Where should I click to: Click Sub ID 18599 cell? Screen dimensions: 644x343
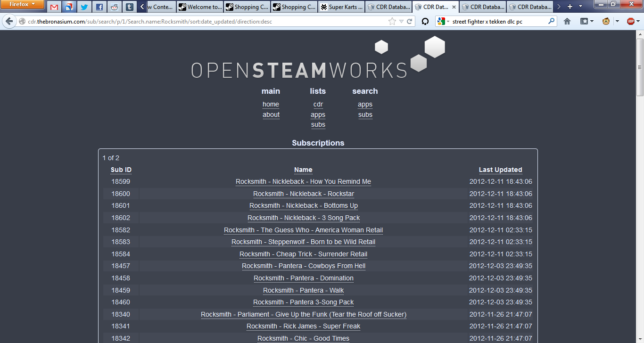pyautogui.click(x=121, y=182)
